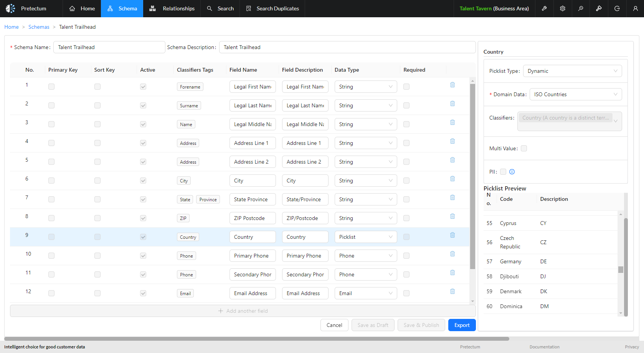Click the hammer icon in top bar
The height and width of the screenshot is (353, 644).
(599, 8)
